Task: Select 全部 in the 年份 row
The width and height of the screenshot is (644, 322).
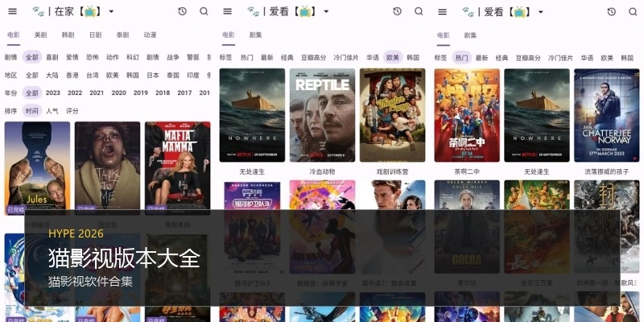Action: click(31, 93)
